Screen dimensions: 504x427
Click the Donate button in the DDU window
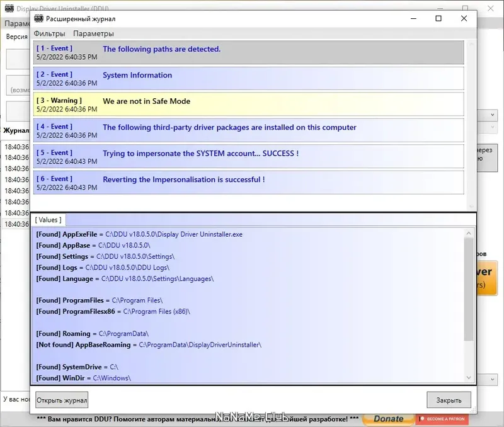[x=388, y=419]
